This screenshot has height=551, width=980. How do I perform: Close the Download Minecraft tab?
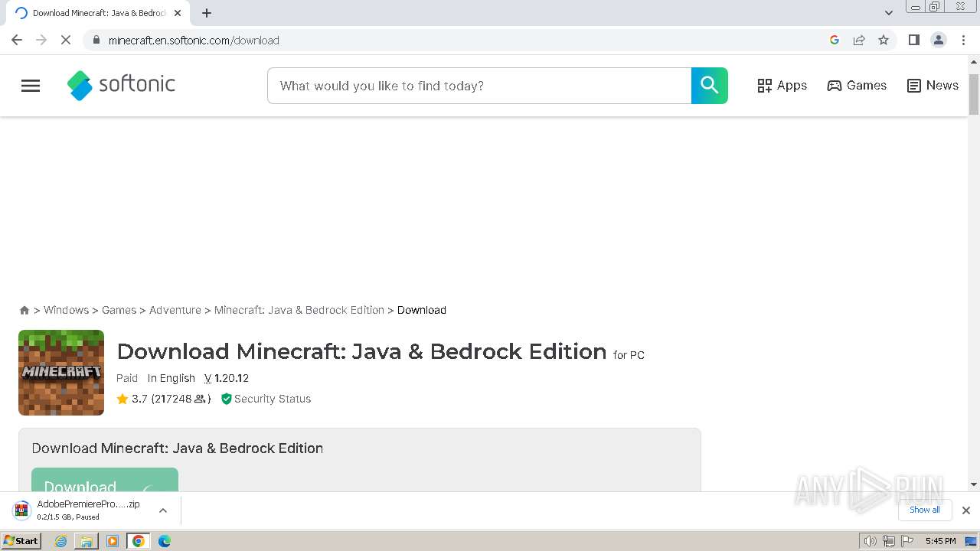click(x=178, y=13)
